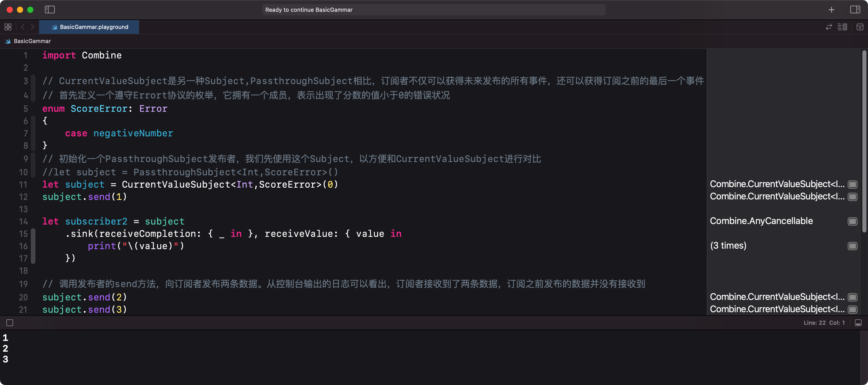Click subscriber2 variable name

point(96,221)
